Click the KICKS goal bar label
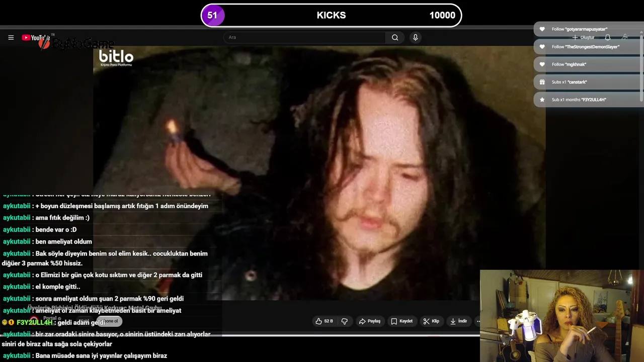The image size is (644, 362). [331, 15]
